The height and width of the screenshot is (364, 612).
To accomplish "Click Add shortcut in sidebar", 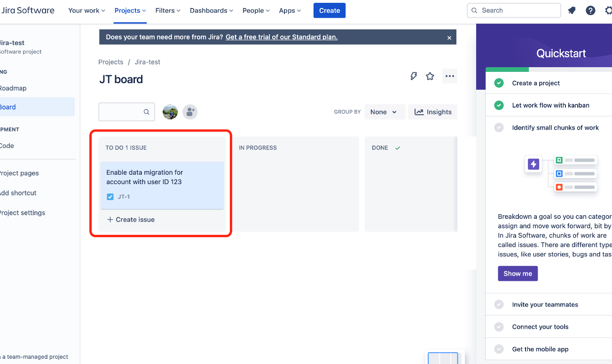I will click(x=18, y=193).
